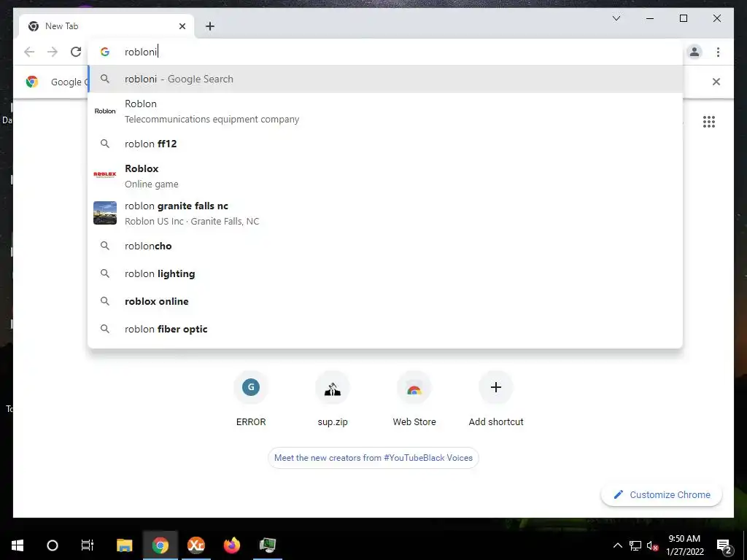Viewport: 747px width, 560px height.
Task: Open the Chrome three-dot menu
Action: pyautogui.click(x=718, y=52)
